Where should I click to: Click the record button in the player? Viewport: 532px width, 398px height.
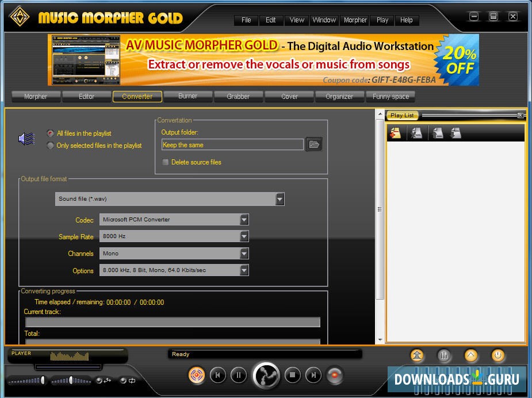point(335,375)
